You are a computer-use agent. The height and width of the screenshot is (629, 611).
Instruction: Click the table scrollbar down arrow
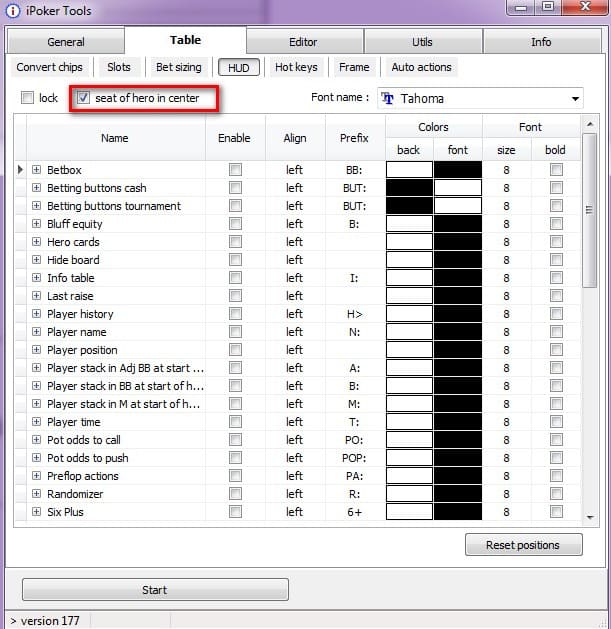pyautogui.click(x=590, y=517)
